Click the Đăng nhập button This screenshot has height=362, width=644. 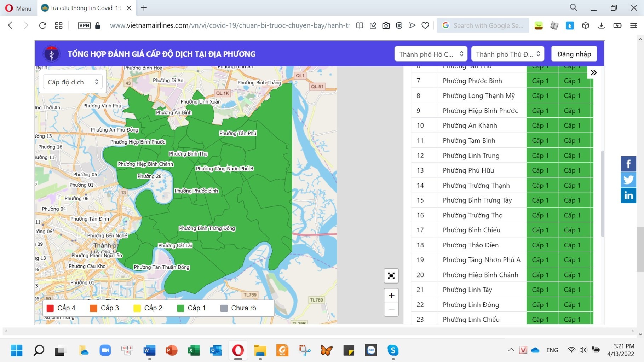[x=574, y=54]
